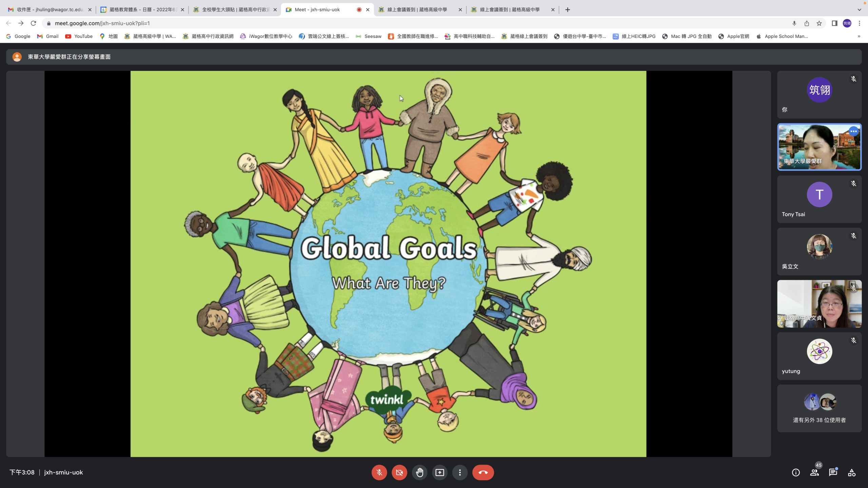The height and width of the screenshot is (488, 868).
Task: Click the present screen button
Action: pyautogui.click(x=440, y=472)
